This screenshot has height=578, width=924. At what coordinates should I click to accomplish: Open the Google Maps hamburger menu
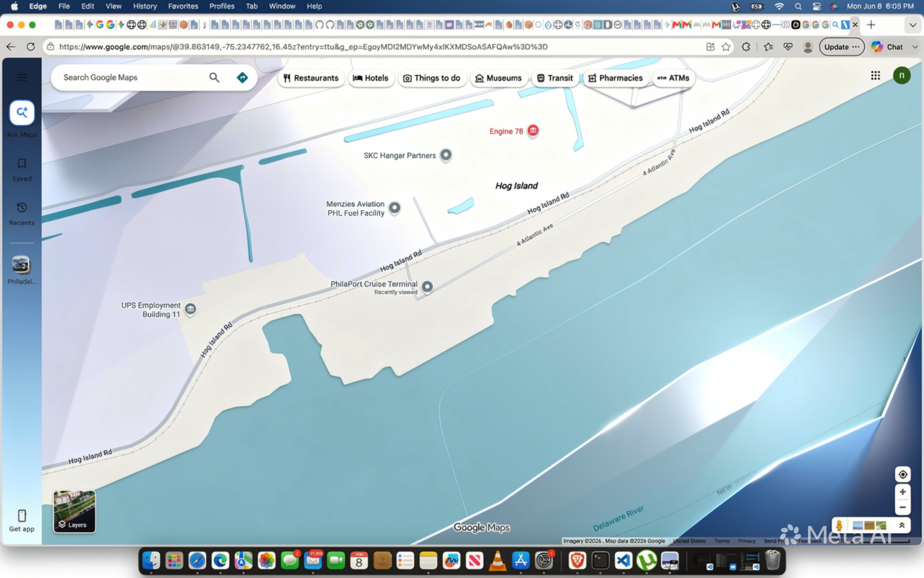tap(22, 78)
